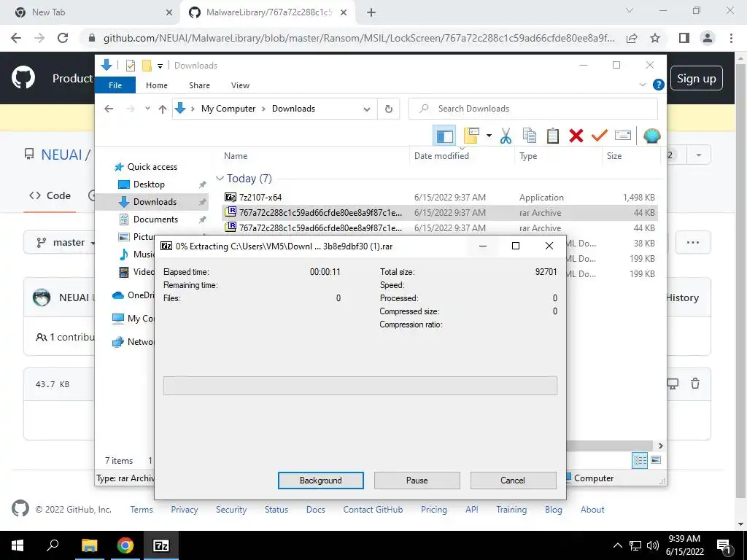This screenshot has height=560, width=747.
Task: Click the Search Downloads field
Action: coord(533,109)
